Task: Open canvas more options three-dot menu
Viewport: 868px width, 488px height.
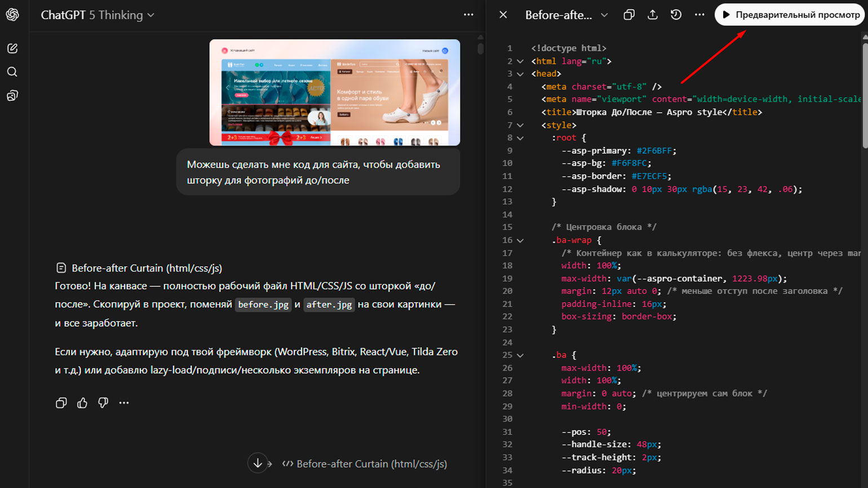Action: (699, 15)
